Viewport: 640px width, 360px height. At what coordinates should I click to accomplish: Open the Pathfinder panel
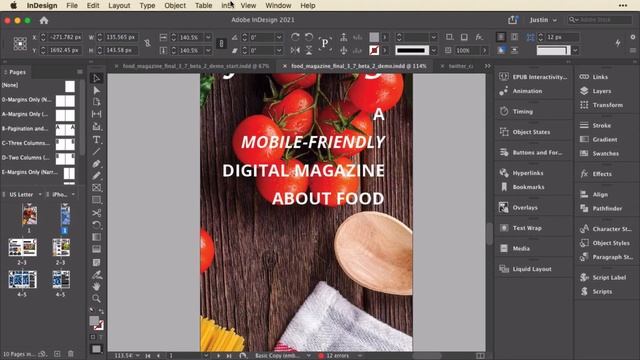click(601, 209)
